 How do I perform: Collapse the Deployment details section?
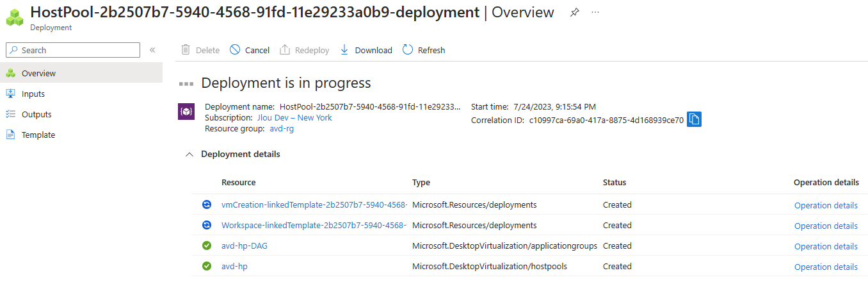click(x=189, y=154)
